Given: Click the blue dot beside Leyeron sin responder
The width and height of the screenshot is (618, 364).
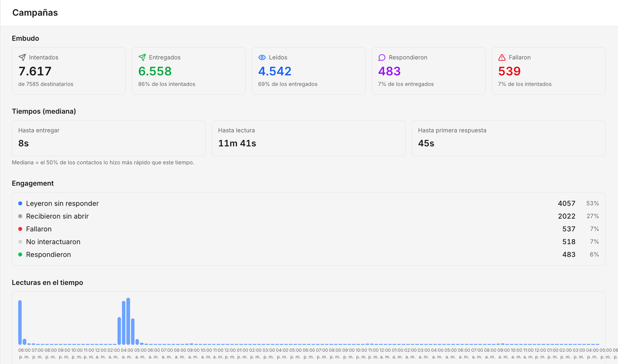Looking at the screenshot, I should click(20, 203).
